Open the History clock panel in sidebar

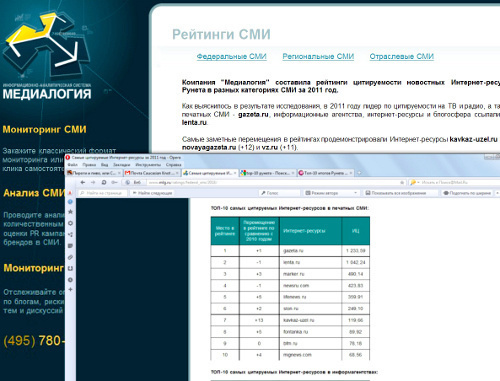pos(70,280)
